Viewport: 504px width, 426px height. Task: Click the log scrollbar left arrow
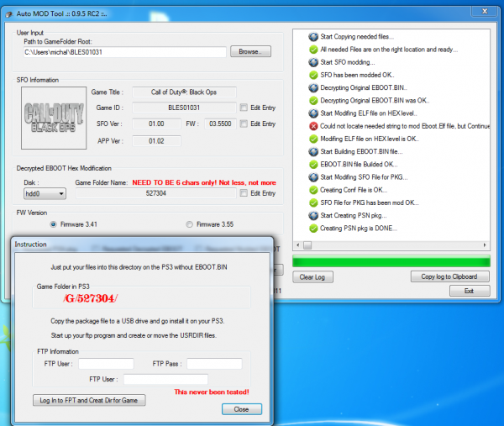tap(298, 245)
